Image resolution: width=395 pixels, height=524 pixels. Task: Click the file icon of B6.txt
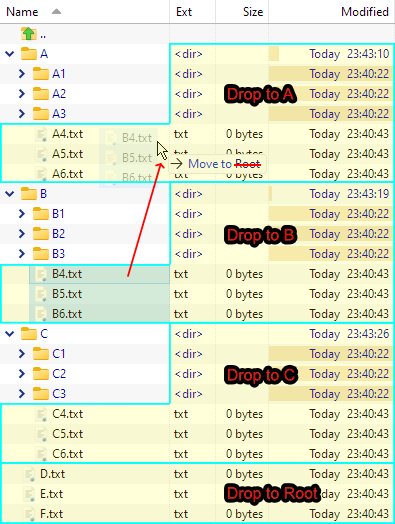(41, 314)
